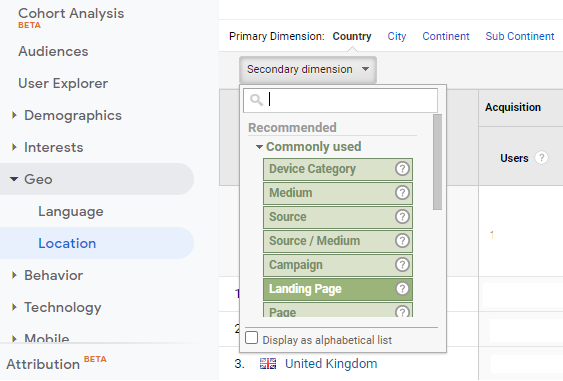563x381 pixels.
Task: Click the dimension list scrollbar
Action: (437, 162)
